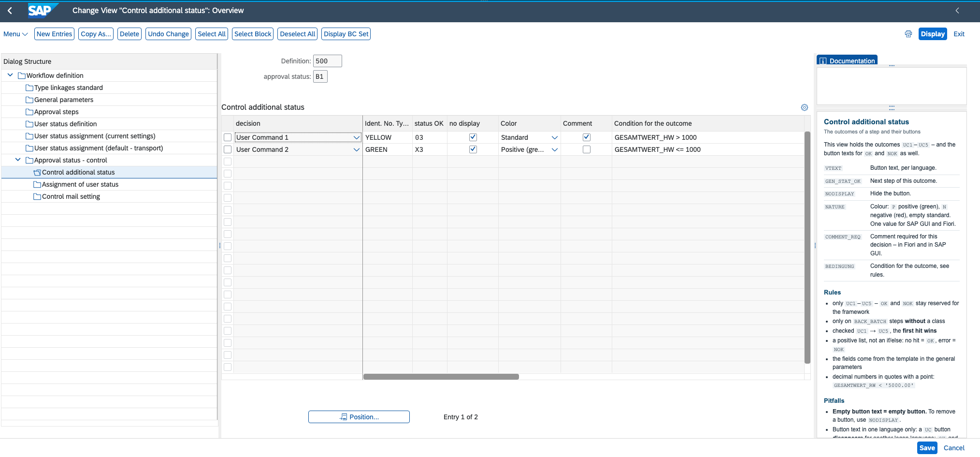Select row checkbox for User Command 2
980x457 pixels.
click(228, 149)
